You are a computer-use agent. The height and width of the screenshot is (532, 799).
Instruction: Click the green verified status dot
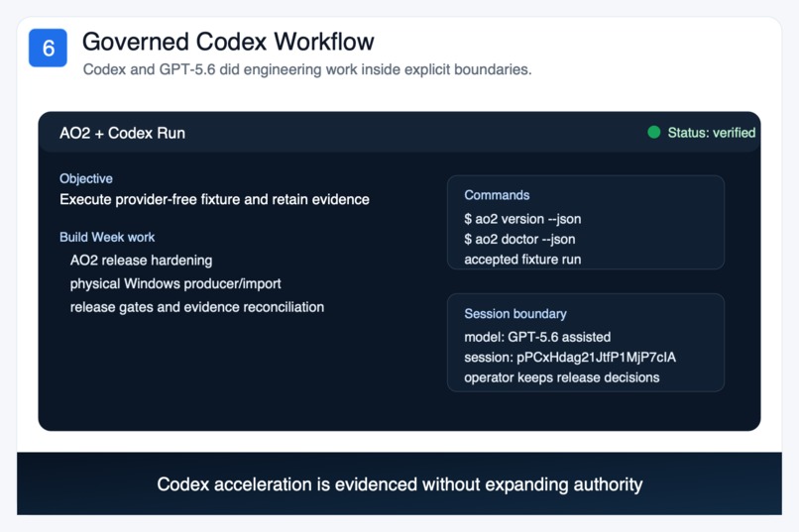point(654,133)
